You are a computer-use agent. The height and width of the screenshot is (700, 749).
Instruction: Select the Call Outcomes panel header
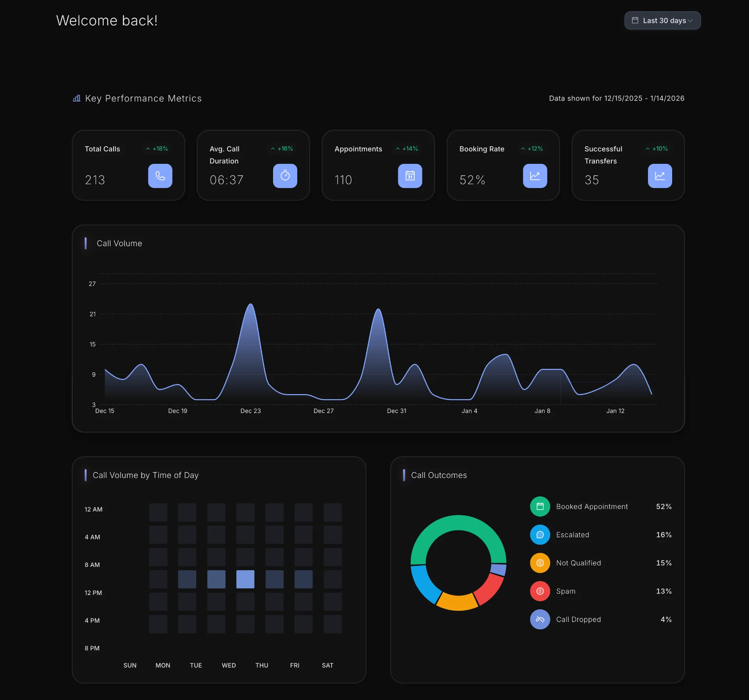[439, 475]
